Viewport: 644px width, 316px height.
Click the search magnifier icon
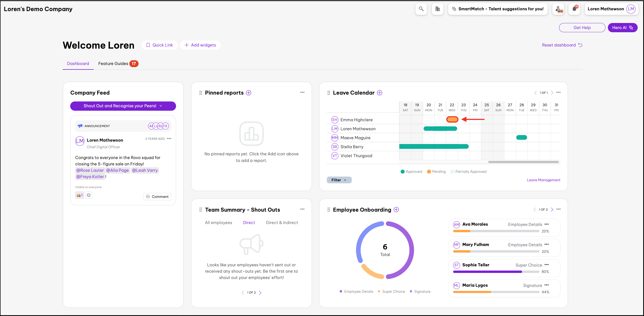click(x=421, y=9)
